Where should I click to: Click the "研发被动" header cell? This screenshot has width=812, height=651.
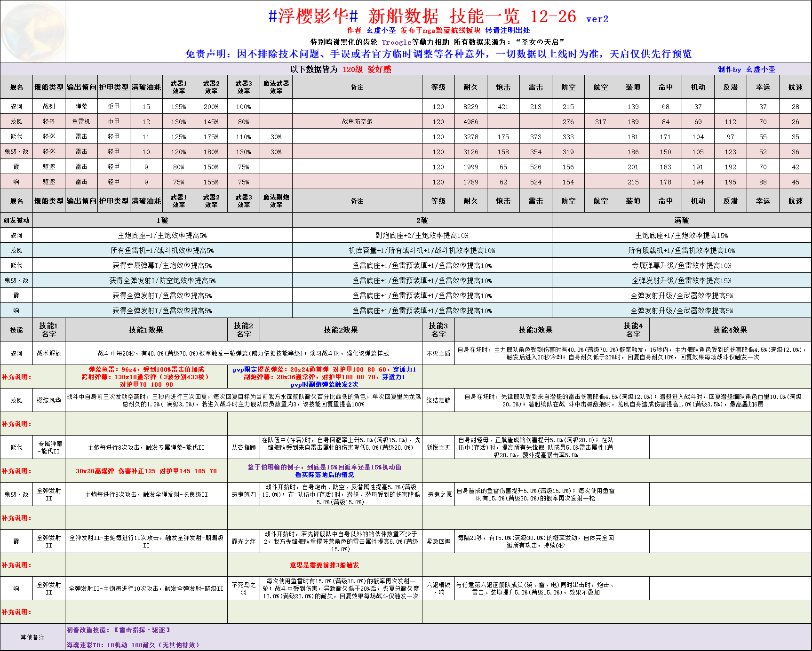pos(16,220)
